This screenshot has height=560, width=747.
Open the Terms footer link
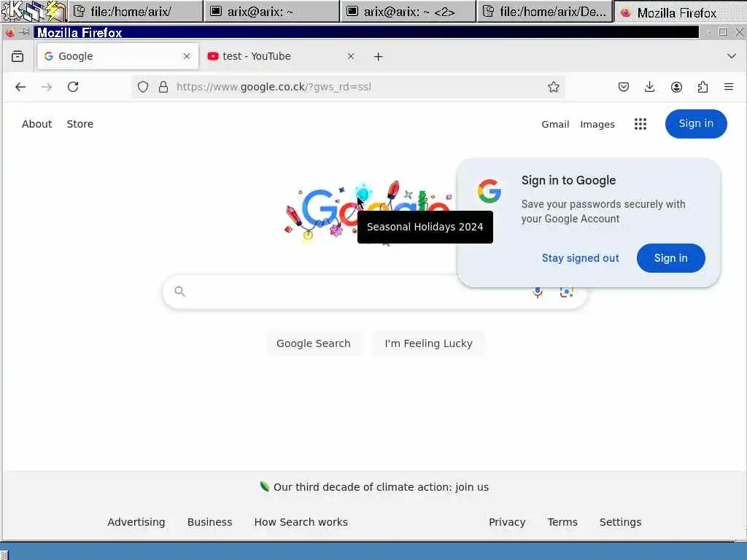pos(562,522)
